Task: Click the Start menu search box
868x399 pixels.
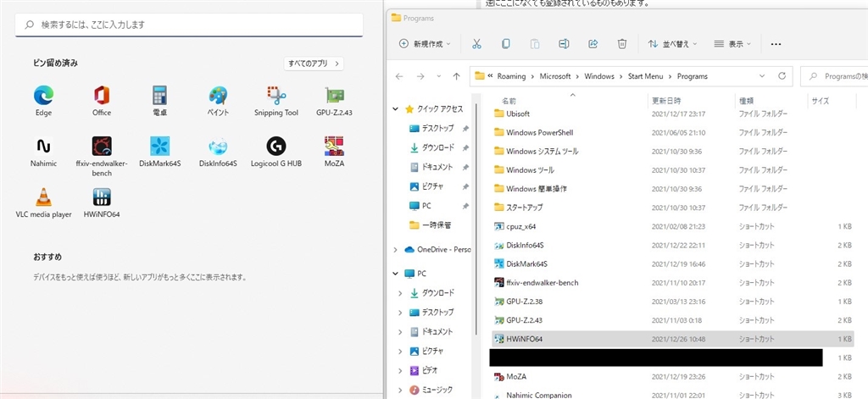Action: click(189, 25)
